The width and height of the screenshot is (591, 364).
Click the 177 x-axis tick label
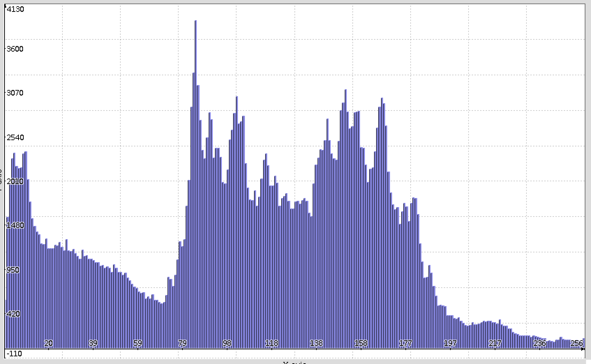(x=406, y=343)
